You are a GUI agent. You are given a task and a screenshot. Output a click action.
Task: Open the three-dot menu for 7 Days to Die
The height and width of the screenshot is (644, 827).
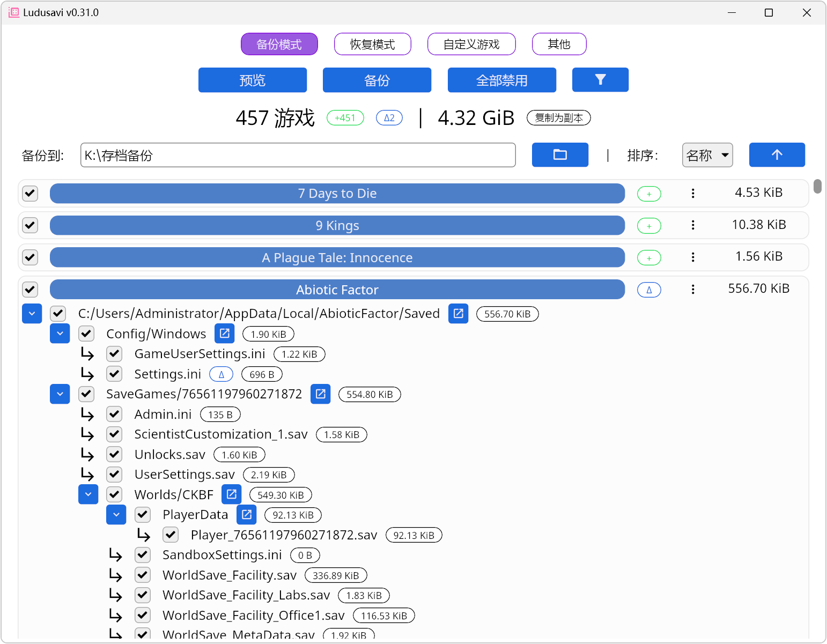coord(693,193)
